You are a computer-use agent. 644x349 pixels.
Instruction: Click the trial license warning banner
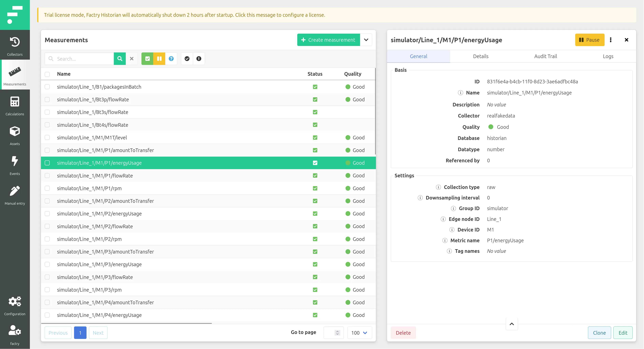pos(337,15)
